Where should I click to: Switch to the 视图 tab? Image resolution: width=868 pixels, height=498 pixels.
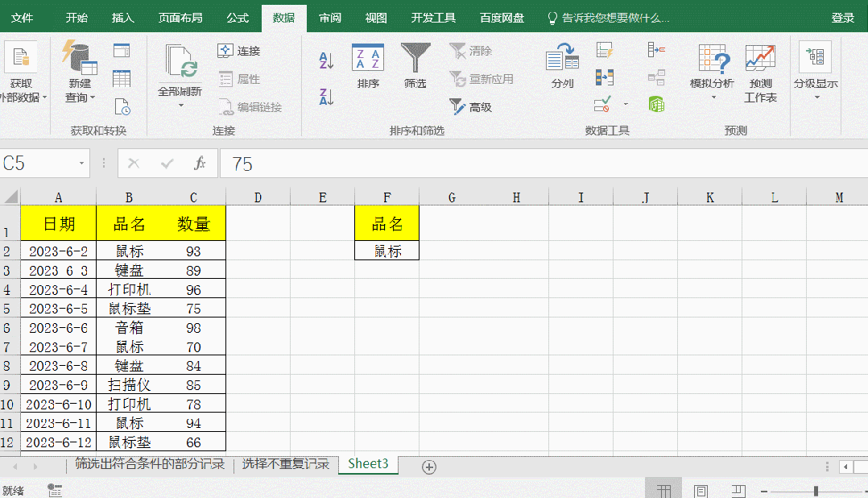coord(376,18)
